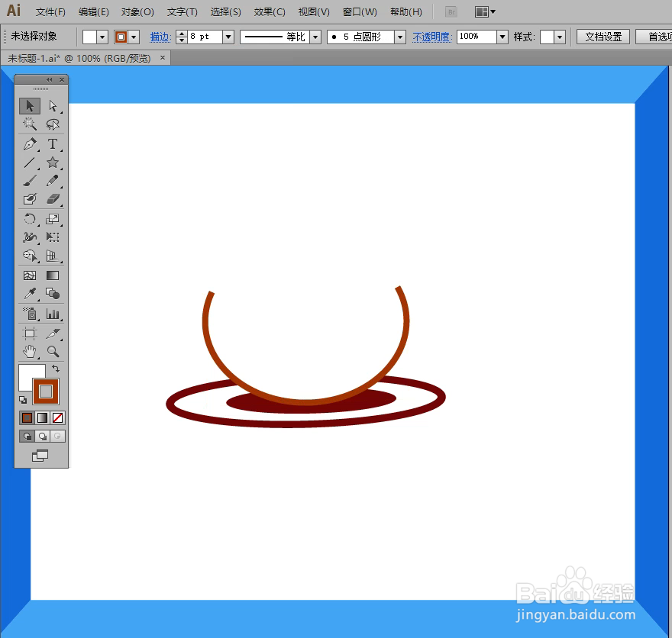
Task: Enable Draw Behind mode
Action: [x=43, y=437]
